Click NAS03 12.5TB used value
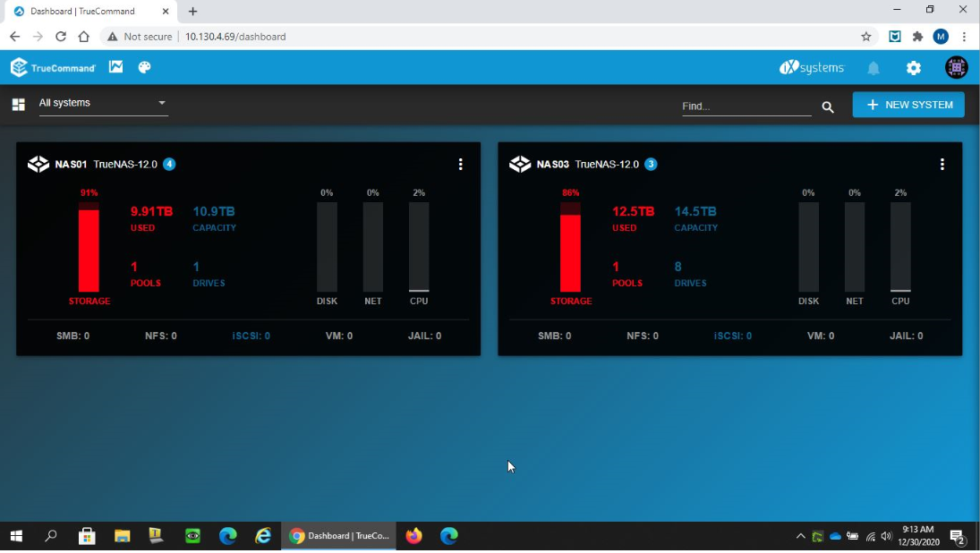This screenshot has height=553, width=980. pyautogui.click(x=633, y=212)
